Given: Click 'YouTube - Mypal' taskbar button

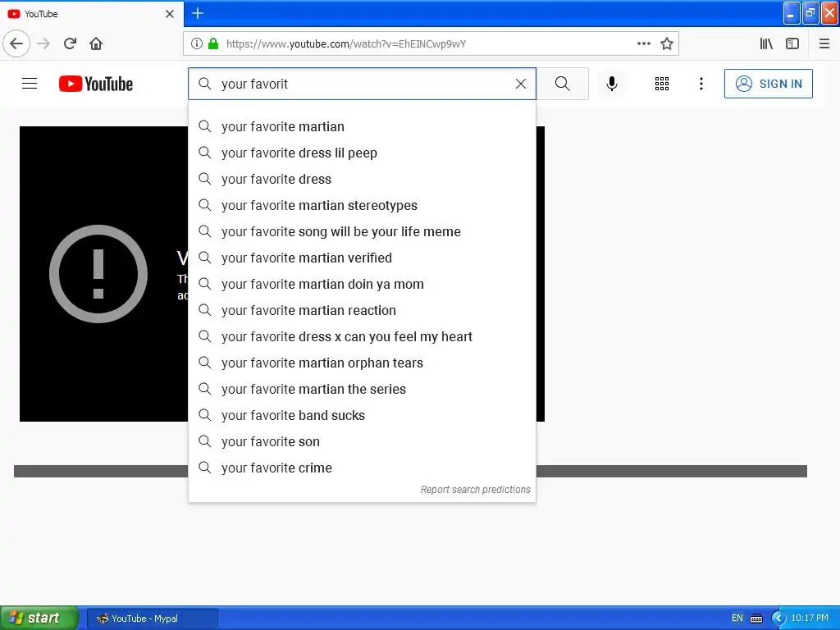Looking at the screenshot, I should [152, 619].
